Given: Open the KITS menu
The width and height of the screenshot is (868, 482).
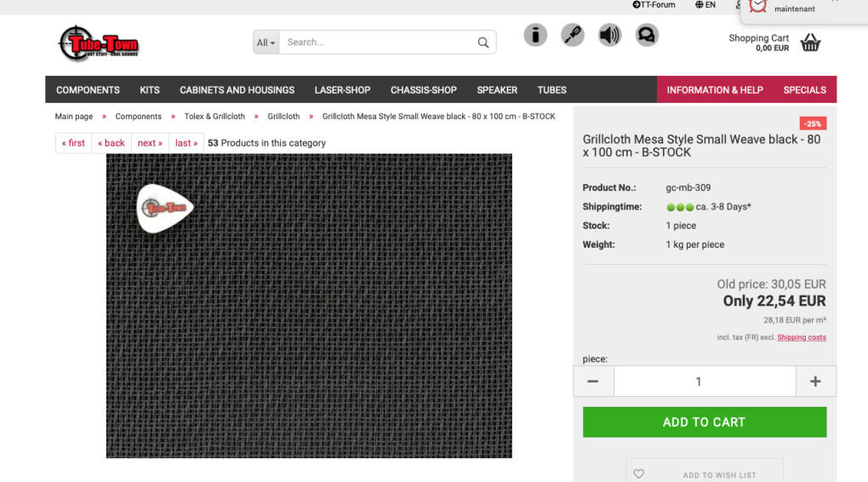Looking at the screenshot, I should pyautogui.click(x=150, y=89).
